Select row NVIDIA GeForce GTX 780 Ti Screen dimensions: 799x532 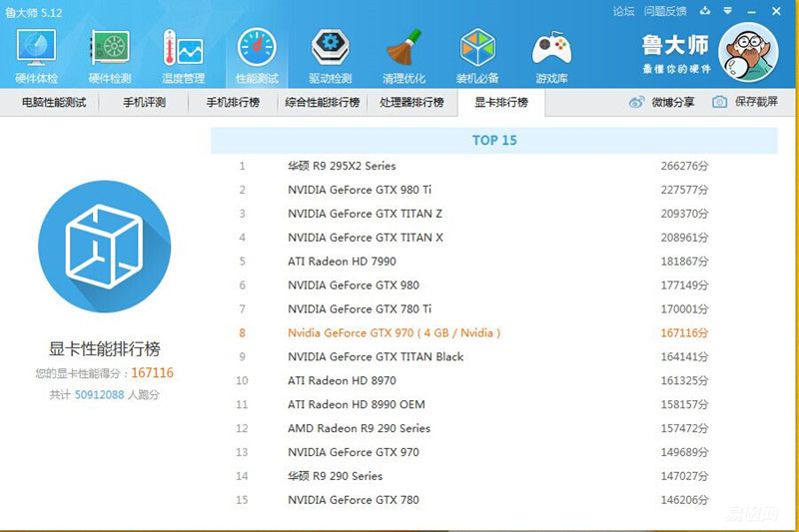tap(494, 309)
